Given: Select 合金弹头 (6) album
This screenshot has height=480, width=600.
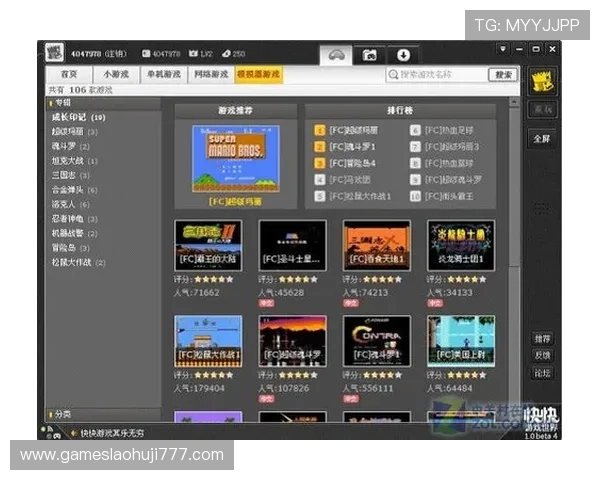Looking at the screenshot, I should [x=75, y=190].
